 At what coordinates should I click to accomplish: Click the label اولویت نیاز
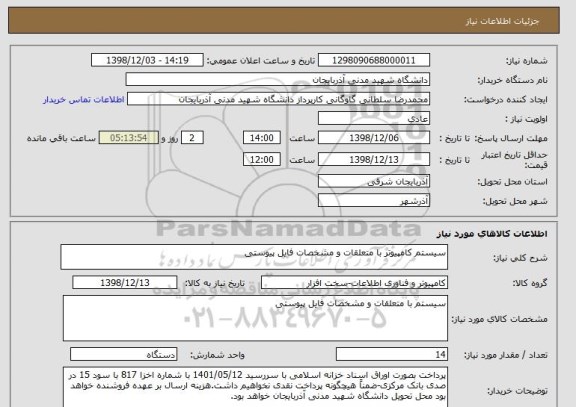526,119
